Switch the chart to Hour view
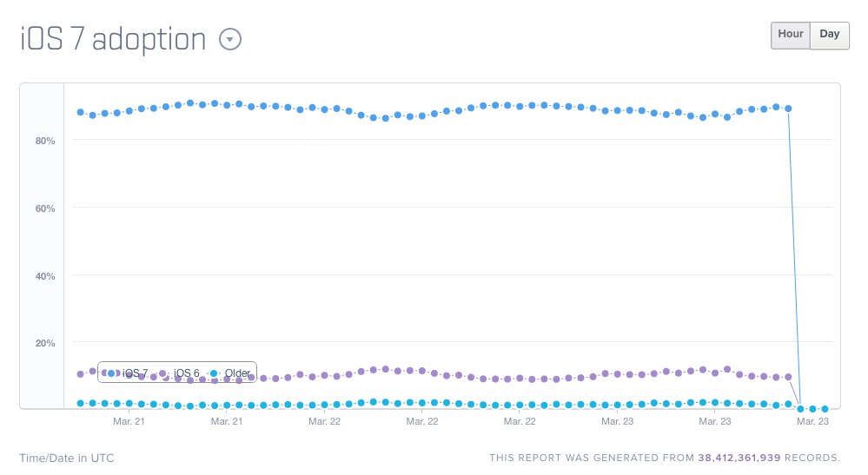 (790, 35)
